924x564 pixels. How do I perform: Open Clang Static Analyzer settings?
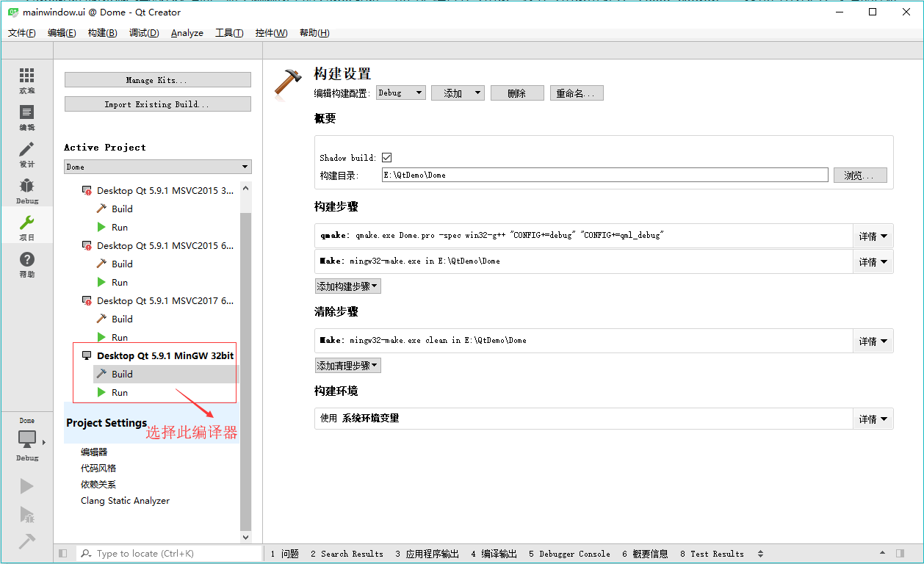(x=125, y=501)
